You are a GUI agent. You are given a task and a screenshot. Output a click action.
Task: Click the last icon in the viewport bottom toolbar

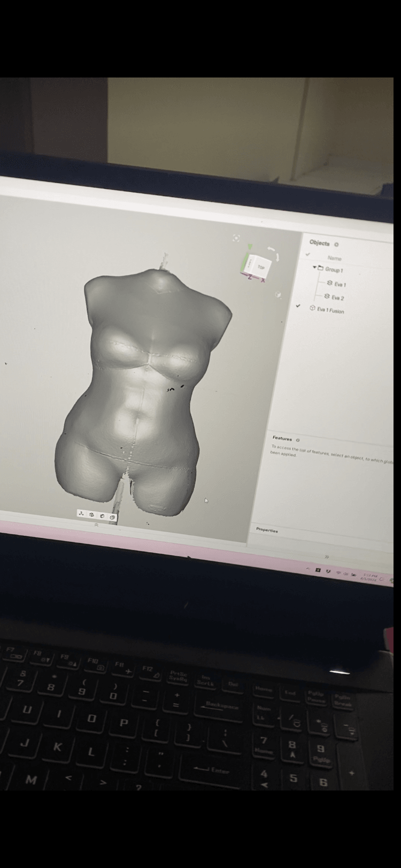pyautogui.click(x=112, y=517)
